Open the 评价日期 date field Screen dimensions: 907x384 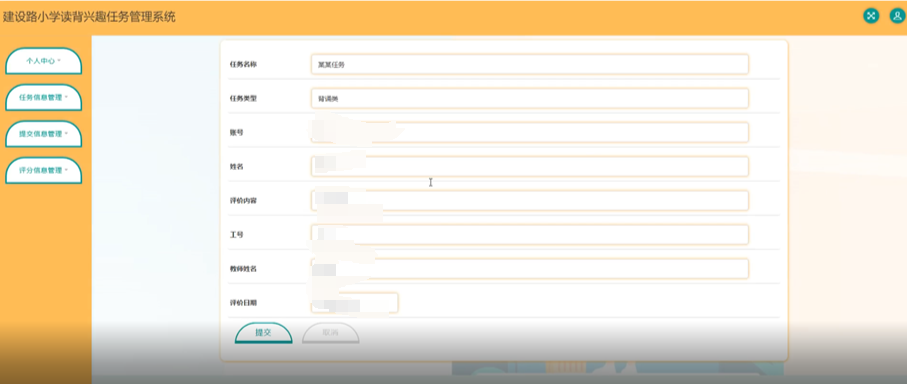pos(355,303)
